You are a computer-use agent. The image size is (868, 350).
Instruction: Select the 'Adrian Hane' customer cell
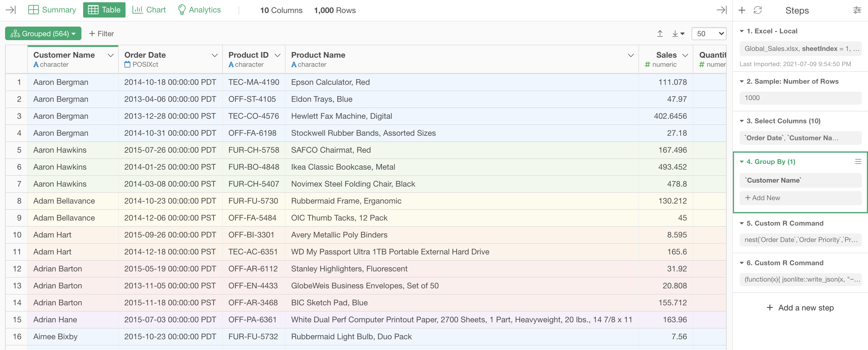pyautogui.click(x=73, y=320)
